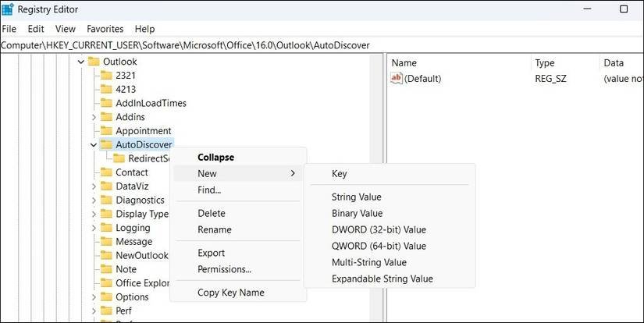Collapse the AutoDiscover node chevron
Screen dimensions: 644x323
pyautogui.click(x=94, y=144)
